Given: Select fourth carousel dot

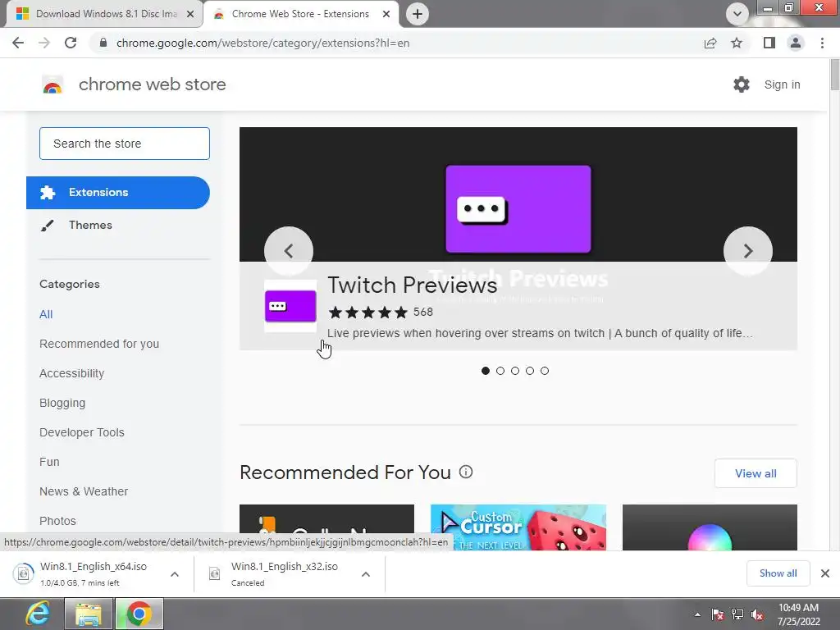Looking at the screenshot, I should [x=530, y=371].
